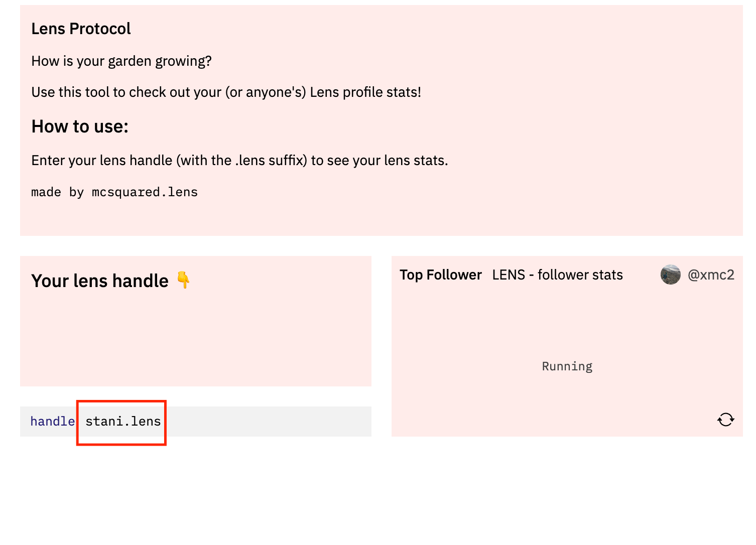Click the Running status text
This screenshot has width=756, height=545.
(x=567, y=366)
